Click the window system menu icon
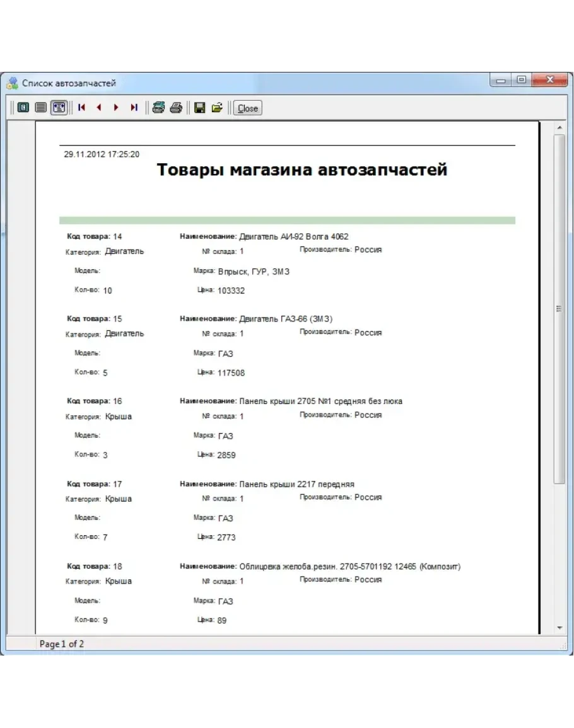Screen dimensions: 574x728 (x=12, y=83)
